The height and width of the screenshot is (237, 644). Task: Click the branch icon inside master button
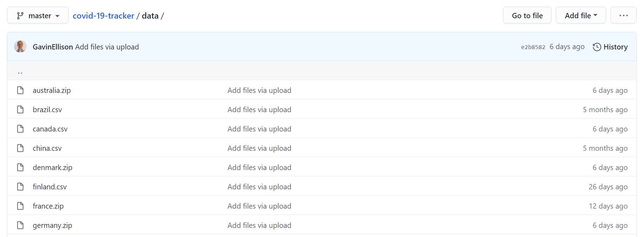click(20, 15)
